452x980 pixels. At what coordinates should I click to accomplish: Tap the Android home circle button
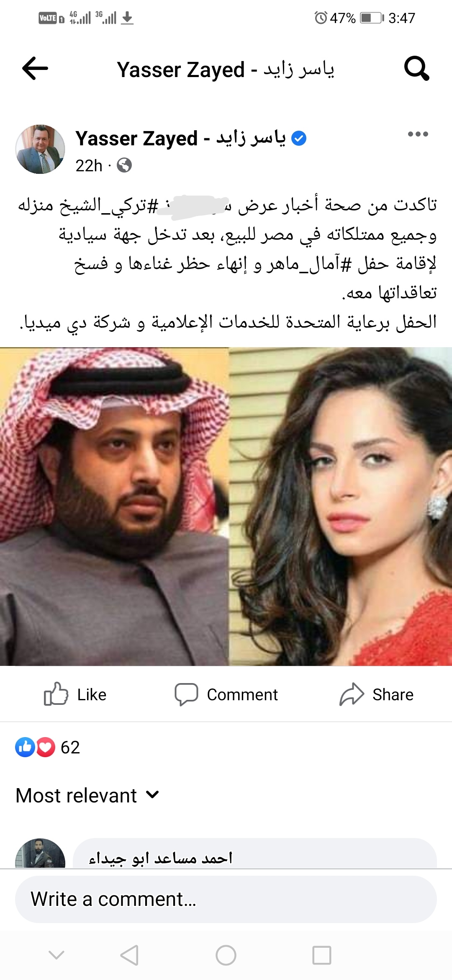click(x=226, y=955)
